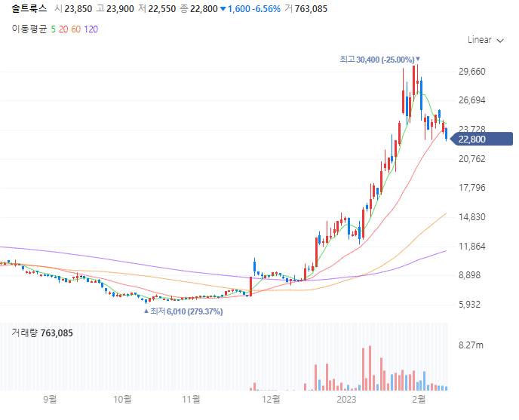Viewport: 519px width, 420px height.
Task: Click the 10월 date axis label
Action: (122, 399)
